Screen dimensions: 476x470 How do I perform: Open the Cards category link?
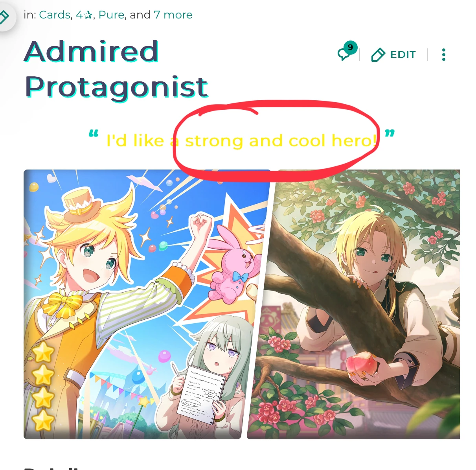(55, 15)
